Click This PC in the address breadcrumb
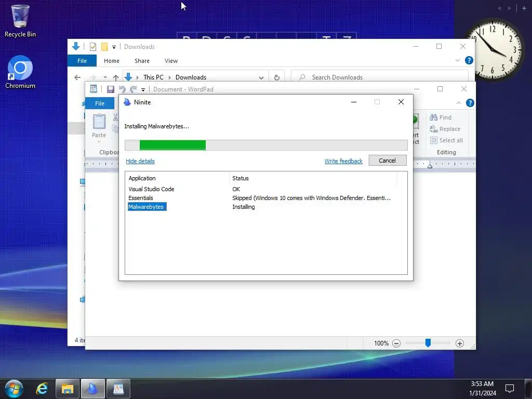Image resolution: width=532 pixels, height=399 pixels. tap(153, 77)
